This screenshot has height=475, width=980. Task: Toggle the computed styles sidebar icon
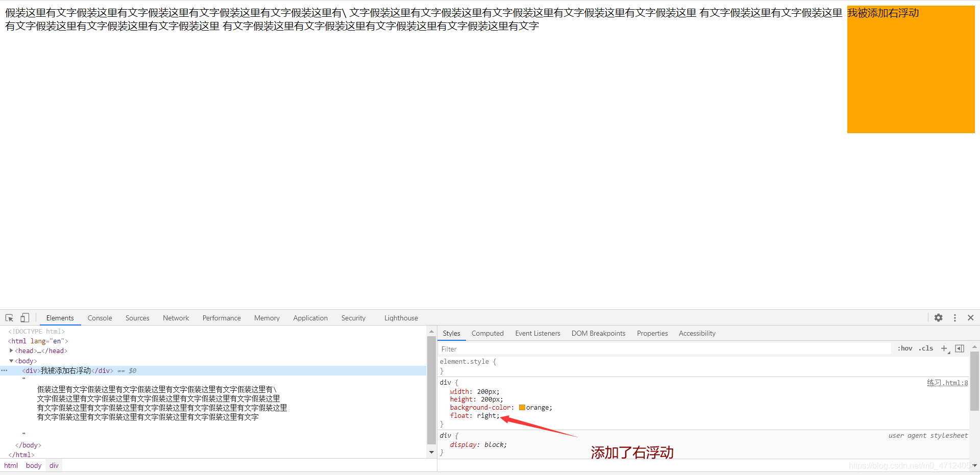click(x=960, y=348)
